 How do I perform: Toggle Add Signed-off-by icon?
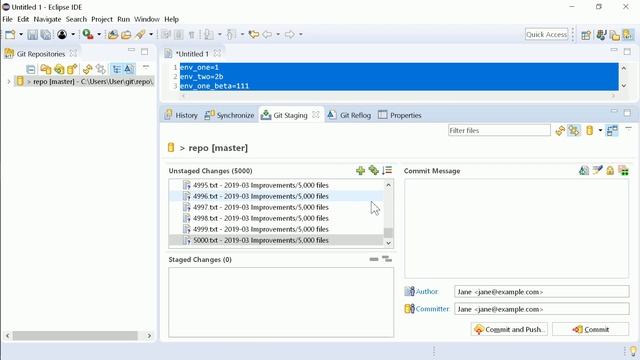point(598,170)
